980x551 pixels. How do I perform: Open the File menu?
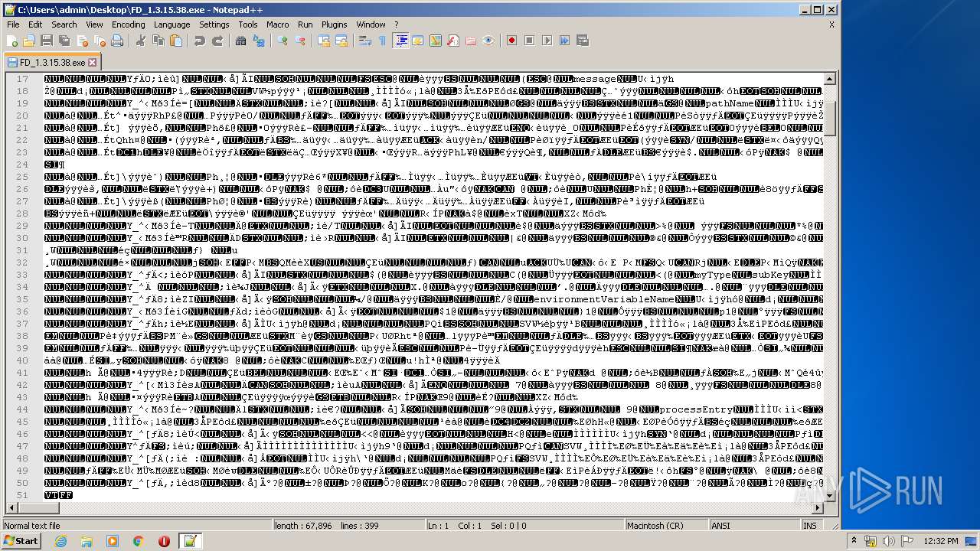coord(13,24)
